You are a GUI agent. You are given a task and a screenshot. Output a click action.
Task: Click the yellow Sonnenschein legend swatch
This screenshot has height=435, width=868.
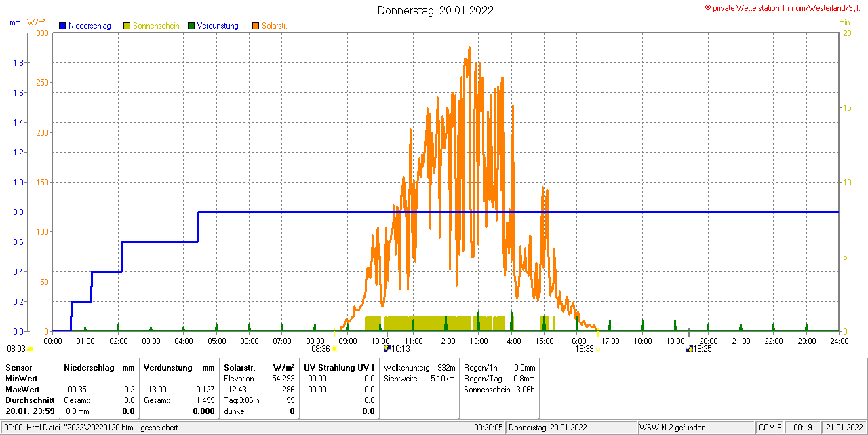click(x=127, y=26)
